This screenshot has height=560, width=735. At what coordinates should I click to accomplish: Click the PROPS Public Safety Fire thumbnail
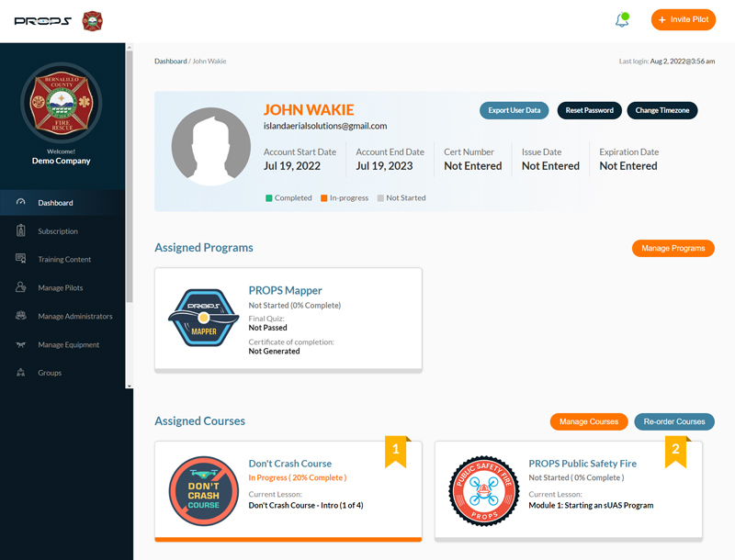pyautogui.click(x=477, y=490)
